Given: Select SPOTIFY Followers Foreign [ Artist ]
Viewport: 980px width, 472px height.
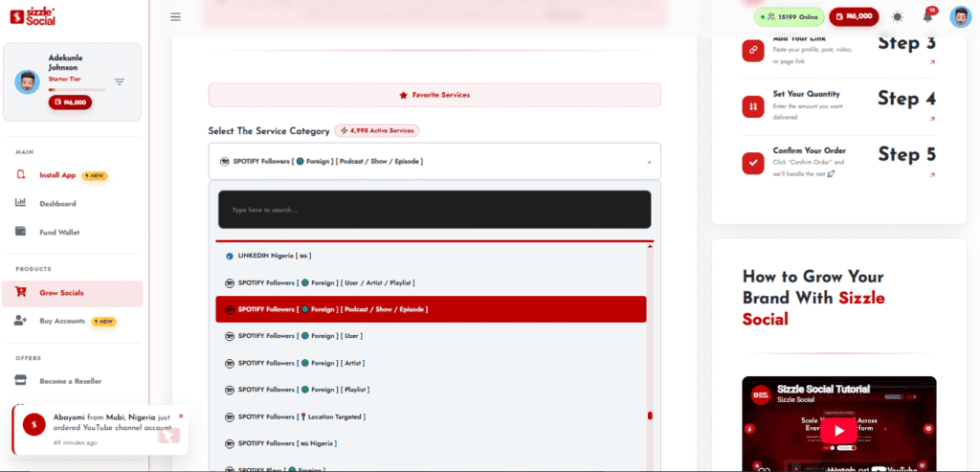Looking at the screenshot, I should (432, 363).
